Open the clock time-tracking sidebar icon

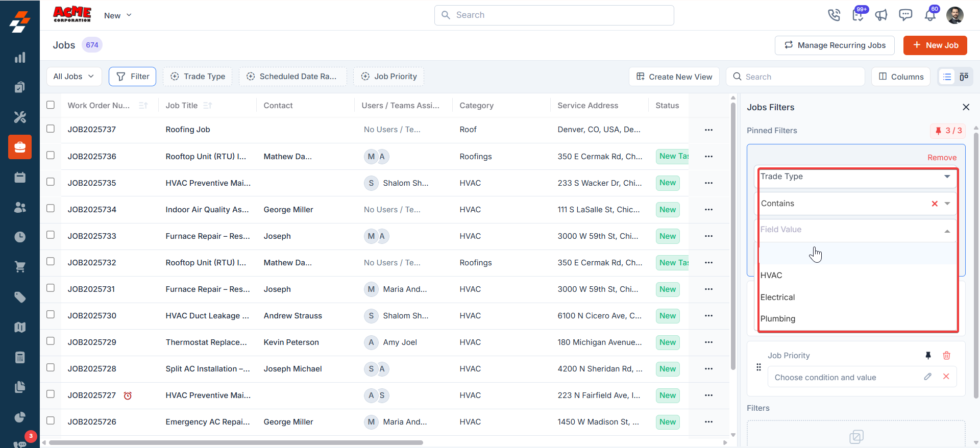[x=20, y=237]
